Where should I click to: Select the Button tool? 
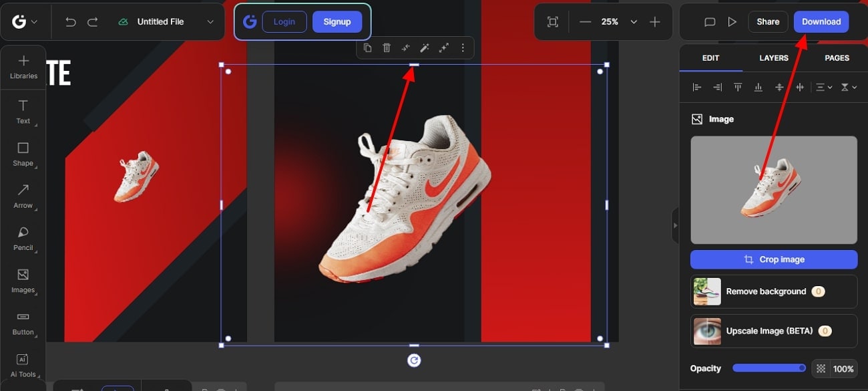click(x=23, y=323)
